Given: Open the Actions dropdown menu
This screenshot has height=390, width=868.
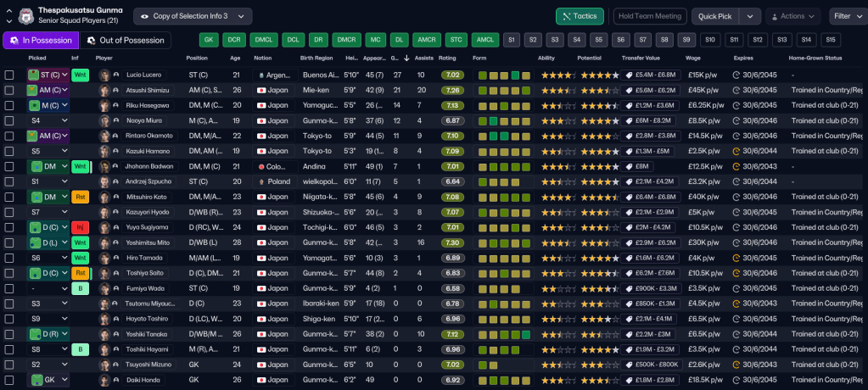Looking at the screenshot, I should (792, 16).
